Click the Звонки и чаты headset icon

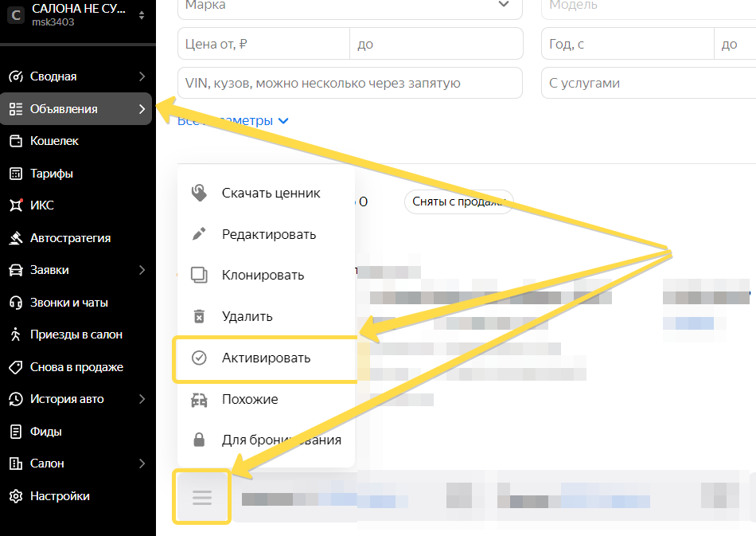click(x=15, y=303)
